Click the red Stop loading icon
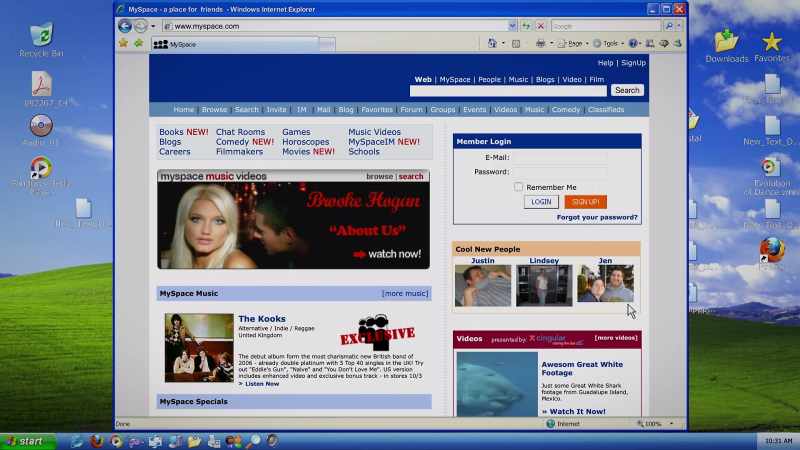The width and height of the screenshot is (800, 450). pyautogui.click(x=541, y=26)
